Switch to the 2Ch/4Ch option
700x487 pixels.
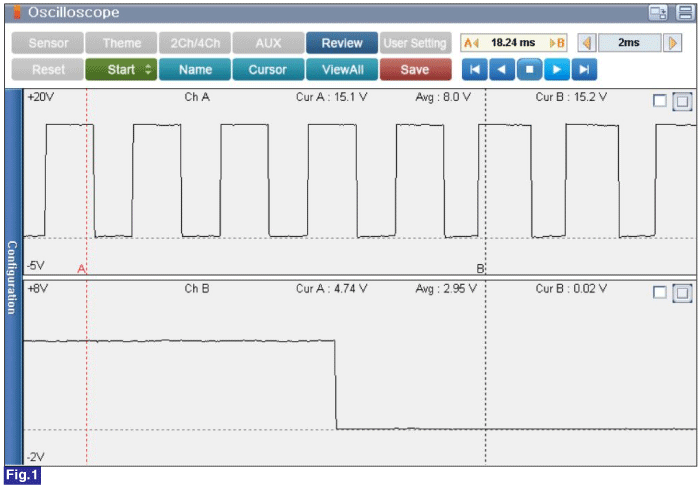coord(195,43)
